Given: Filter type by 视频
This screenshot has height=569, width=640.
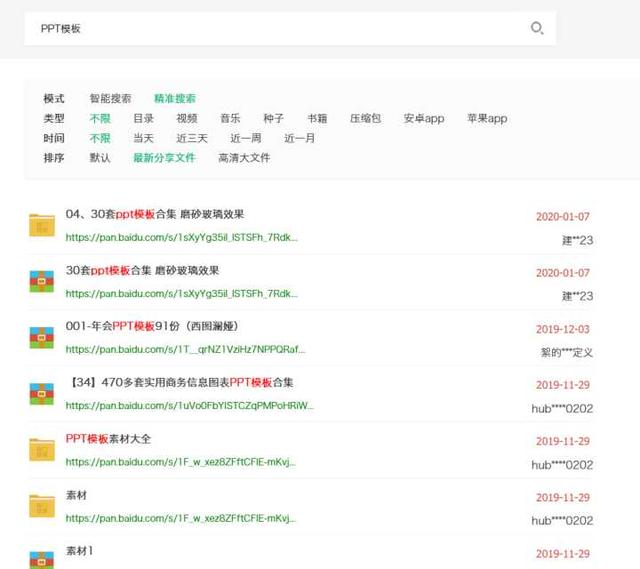Looking at the screenshot, I should click(x=187, y=118).
